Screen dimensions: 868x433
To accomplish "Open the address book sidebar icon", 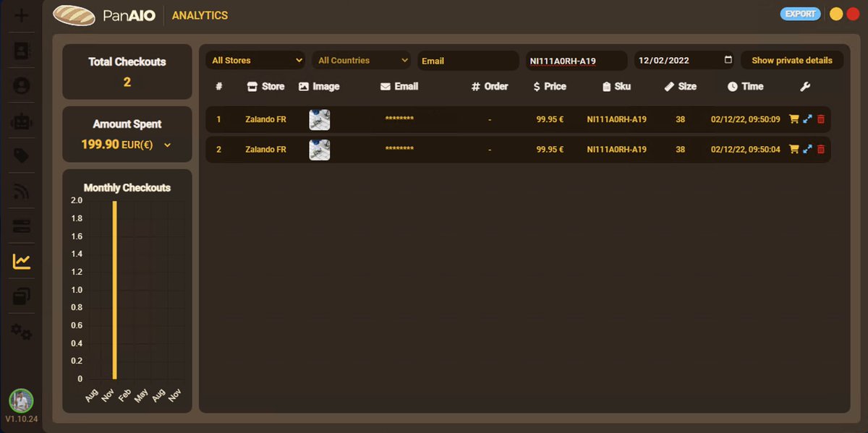I will 22,51.
